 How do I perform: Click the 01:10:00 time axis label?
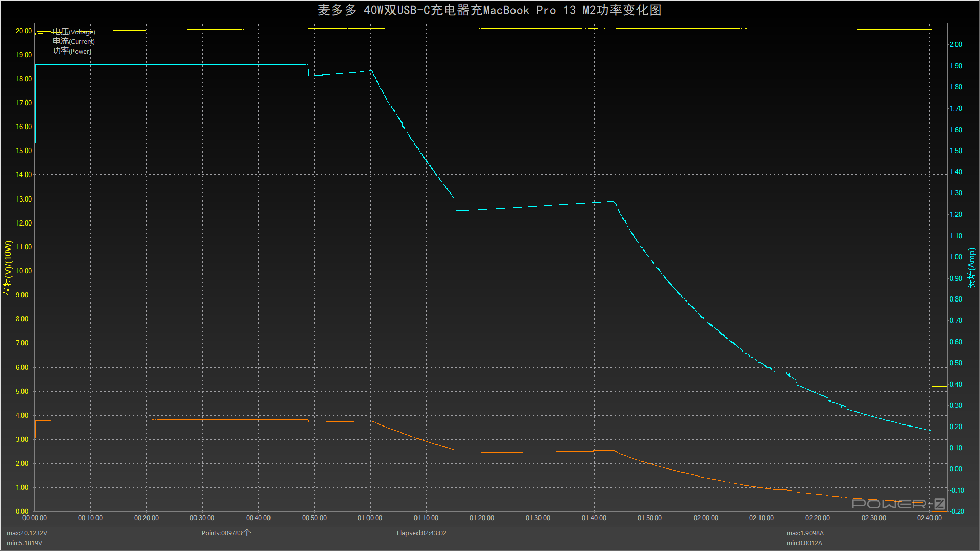[426, 518]
